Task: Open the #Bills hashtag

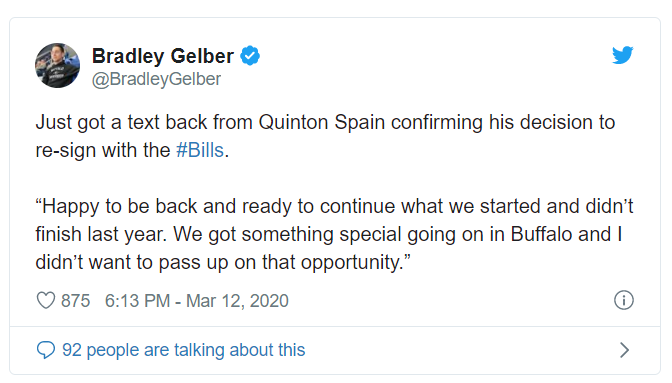Action: tap(200, 150)
